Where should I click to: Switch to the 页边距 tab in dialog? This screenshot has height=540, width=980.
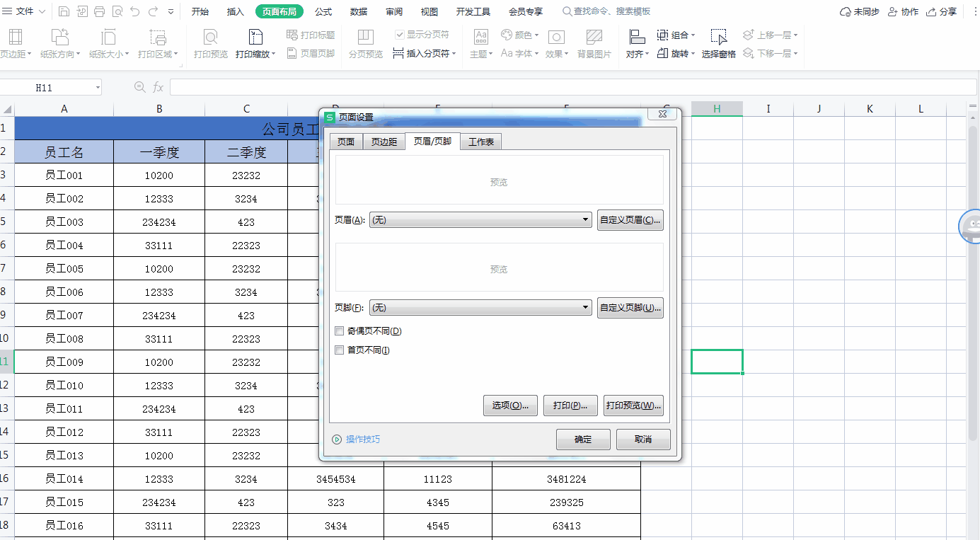384,142
